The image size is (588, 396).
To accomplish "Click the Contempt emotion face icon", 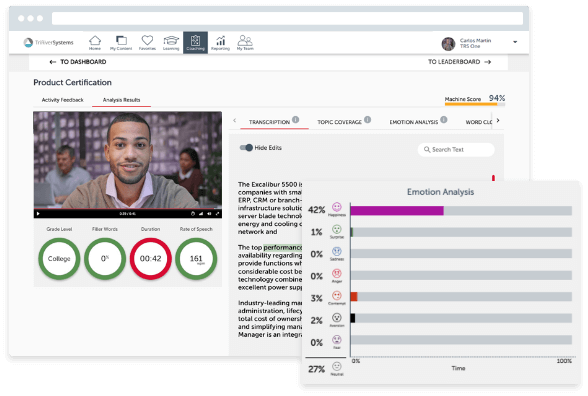I will coord(337,296).
